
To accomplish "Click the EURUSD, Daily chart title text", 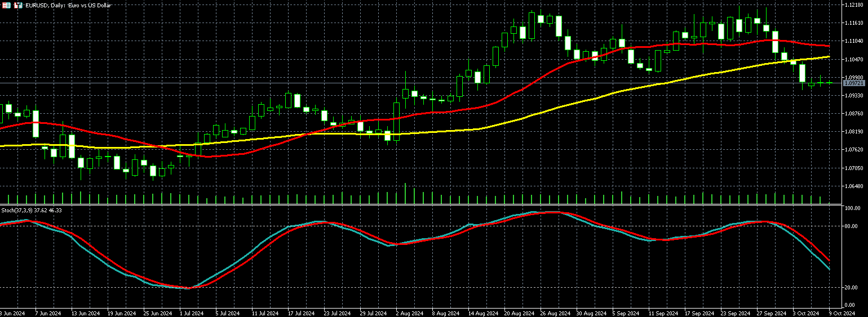I will point(69,5).
